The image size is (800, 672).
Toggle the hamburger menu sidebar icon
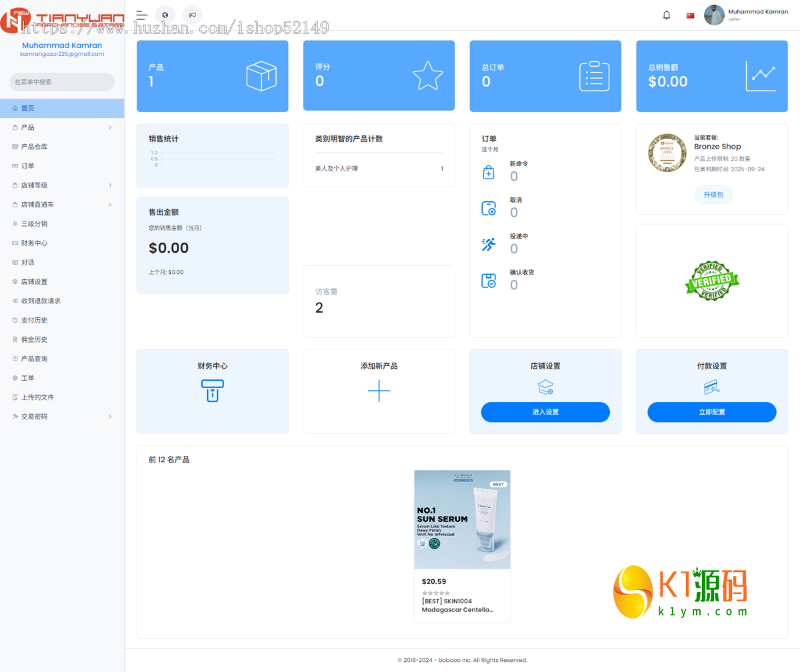coord(141,15)
